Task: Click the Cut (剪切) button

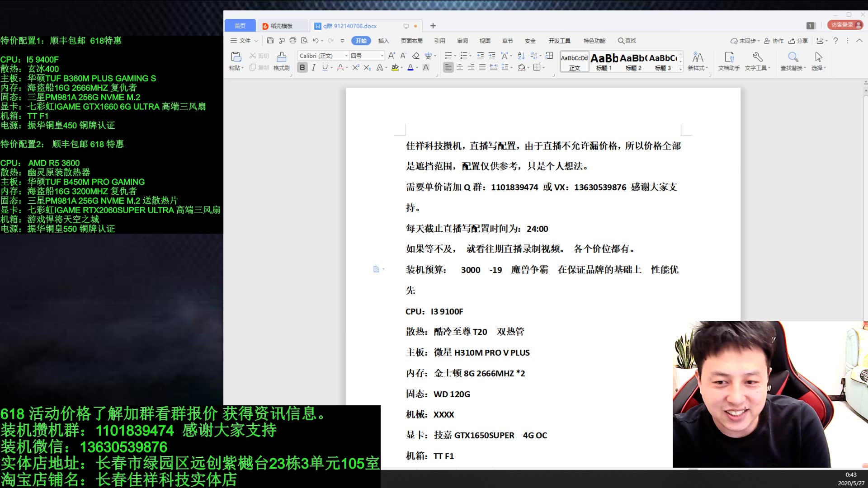Action: point(259,56)
